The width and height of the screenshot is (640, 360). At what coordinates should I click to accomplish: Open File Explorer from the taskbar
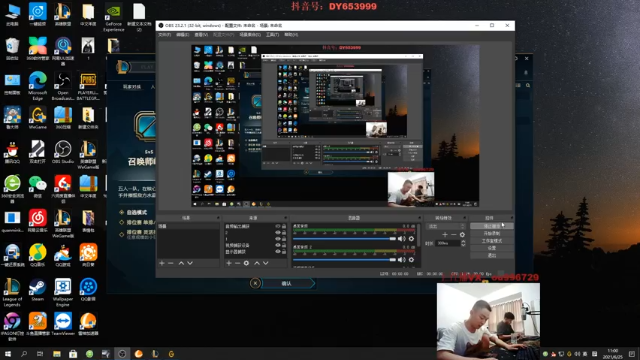pos(57,354)
